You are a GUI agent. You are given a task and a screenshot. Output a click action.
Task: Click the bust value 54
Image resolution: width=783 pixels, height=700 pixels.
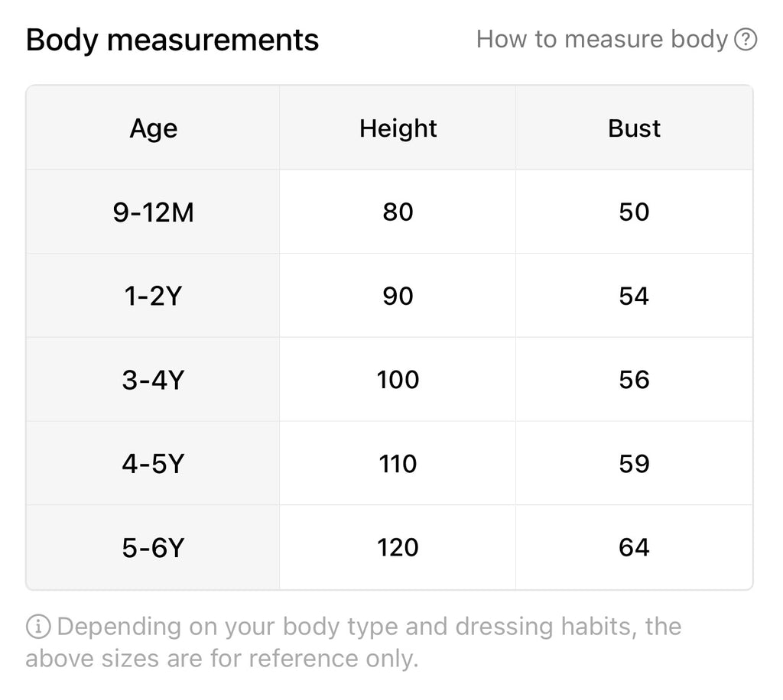(x=634, y=296)
